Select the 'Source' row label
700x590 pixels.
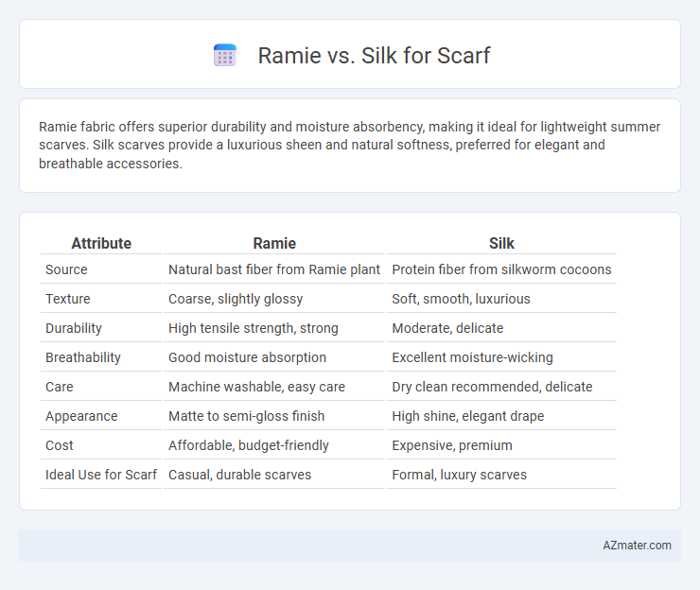(66, 269)
